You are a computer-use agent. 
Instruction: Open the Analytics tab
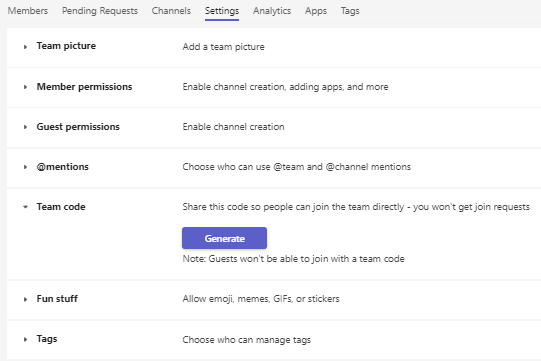click(x=272, y=11)
